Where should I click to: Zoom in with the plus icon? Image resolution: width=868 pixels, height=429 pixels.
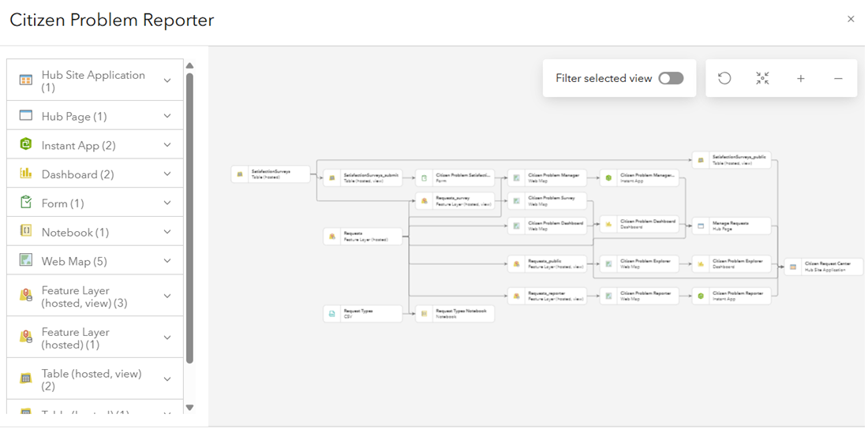pyautogui.click(x=800, y=78)
